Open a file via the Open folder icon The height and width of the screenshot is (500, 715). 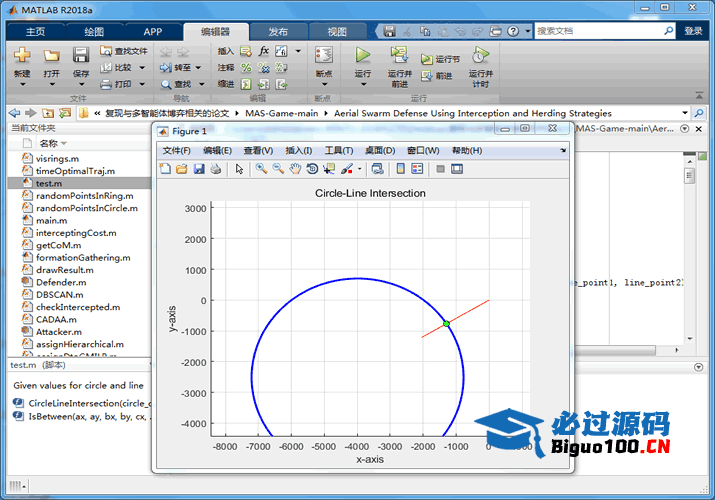pyautogui.click(x=51, y=56)
